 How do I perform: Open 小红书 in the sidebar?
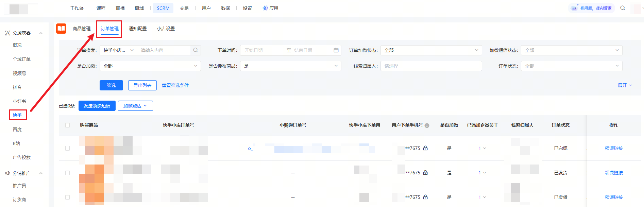(19, 101)
